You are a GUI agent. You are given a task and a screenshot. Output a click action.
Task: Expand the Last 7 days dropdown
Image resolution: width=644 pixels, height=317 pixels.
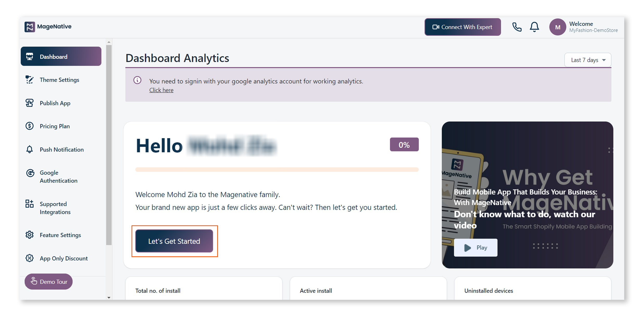pyautogui.click(x=588, y=60)
